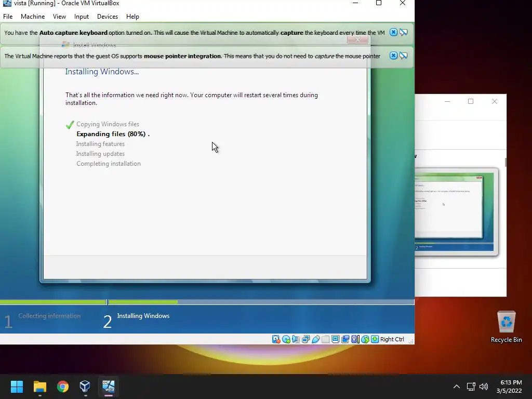Open the Input menu

click(x=82, y=17)
